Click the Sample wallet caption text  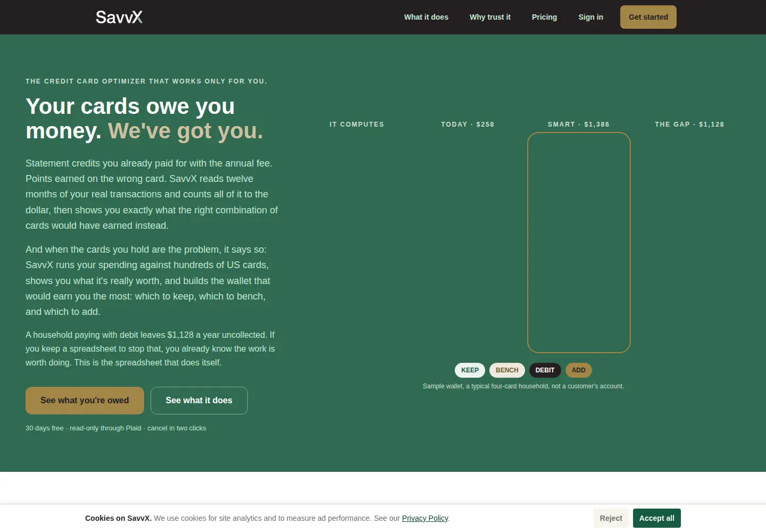point(523,386)
